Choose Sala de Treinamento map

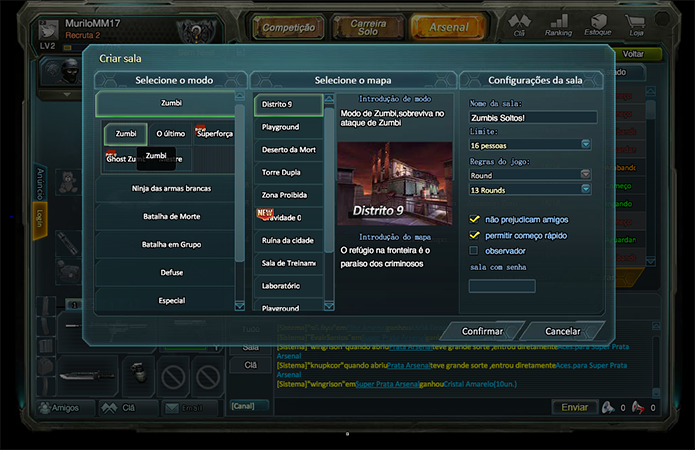click(x=289, y=263)
